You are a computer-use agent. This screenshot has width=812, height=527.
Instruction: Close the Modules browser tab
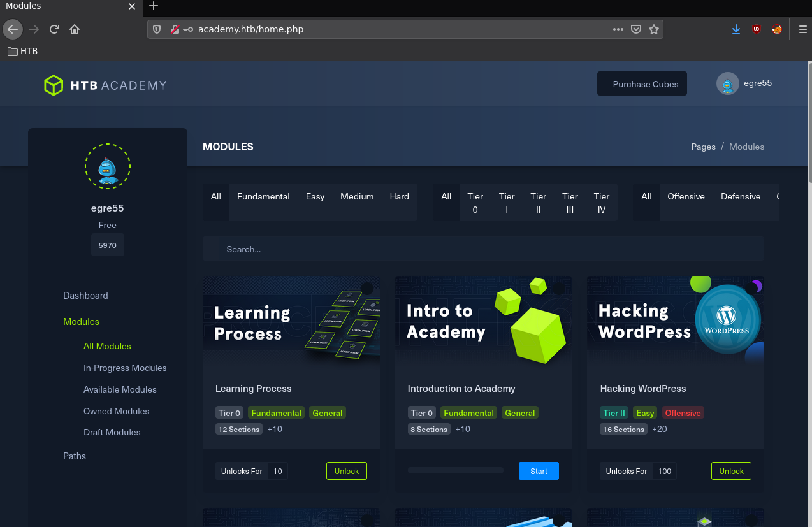pos(132,6)
